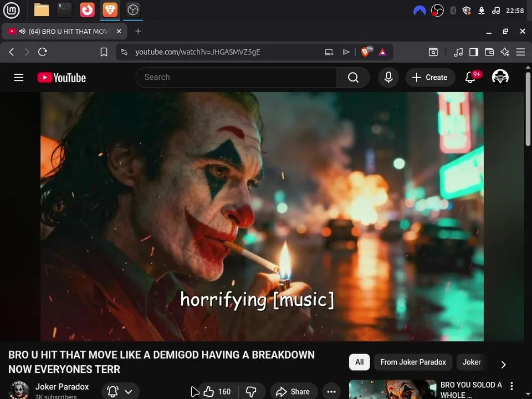
Task: Start voice search with the microphone
Action: [x=388, y=78]
